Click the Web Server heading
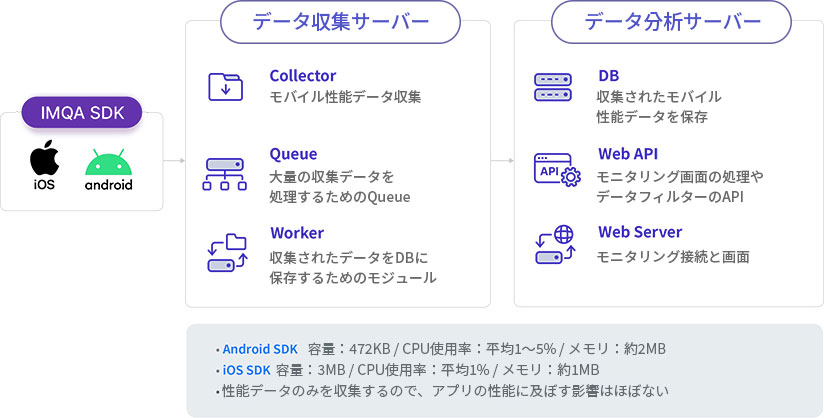The width and height of the screenshot is (824, 418). pyautogui.click(x=640, y=232)
